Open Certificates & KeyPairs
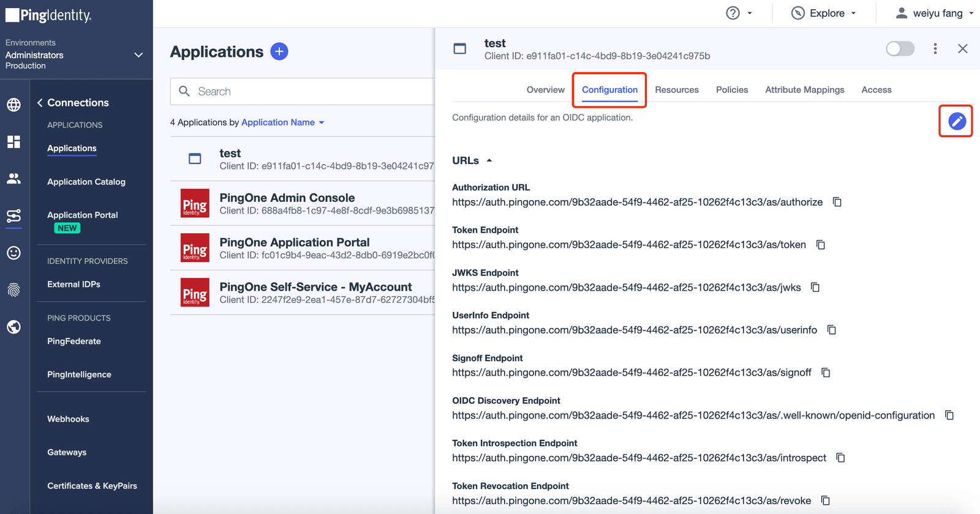 (x=92, y=486)
